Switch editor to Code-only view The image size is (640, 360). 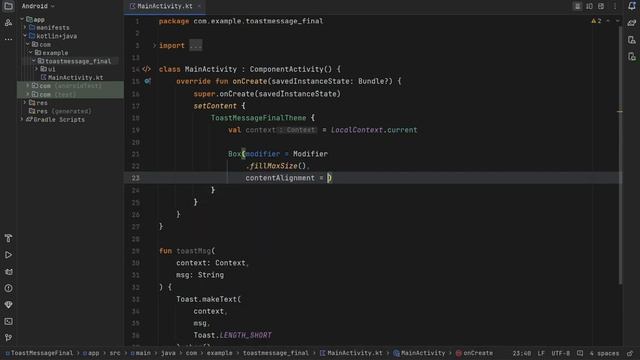(577, 6)
